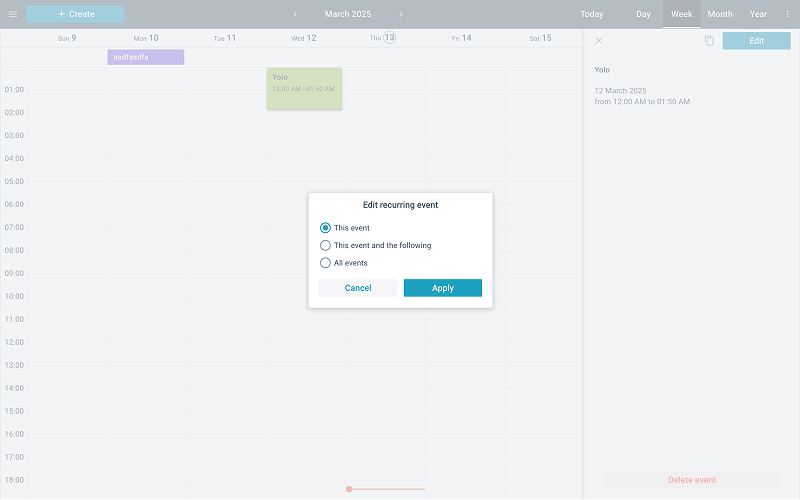
Task: Click the Delete event button
Action: coord(691,480)
